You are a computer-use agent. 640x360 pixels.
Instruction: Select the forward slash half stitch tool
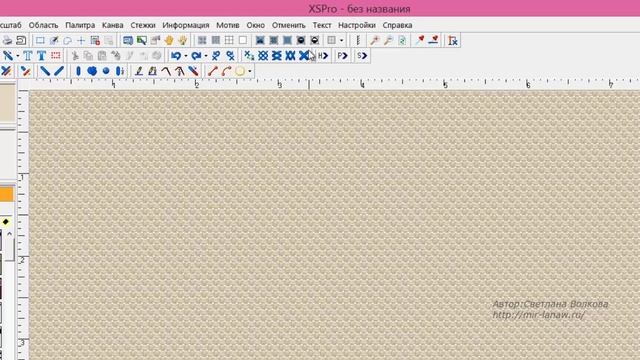click(59, 71)
